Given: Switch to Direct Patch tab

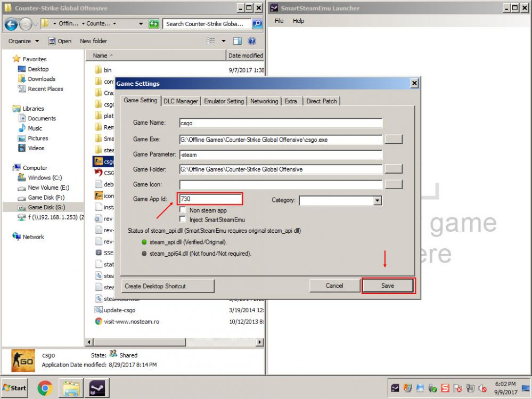Looking at the screenshot, I should tap(321, 101).
